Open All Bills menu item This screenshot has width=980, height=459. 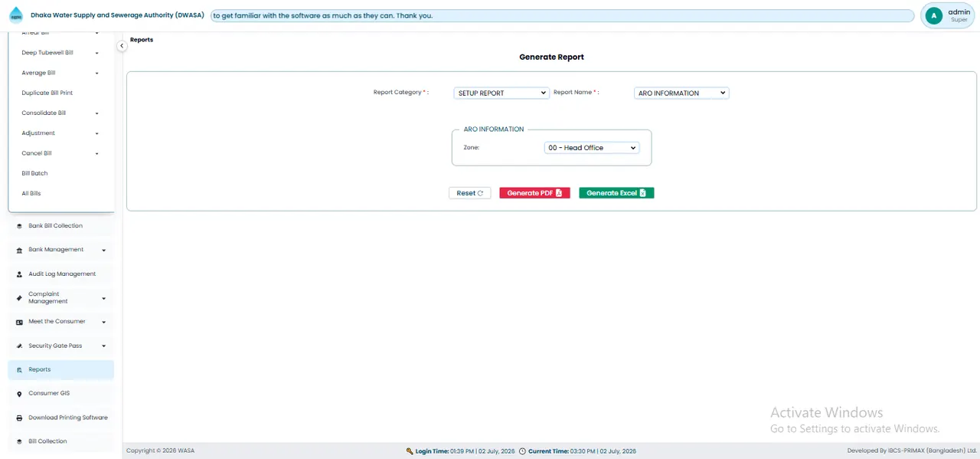click(x=31, y=194)
